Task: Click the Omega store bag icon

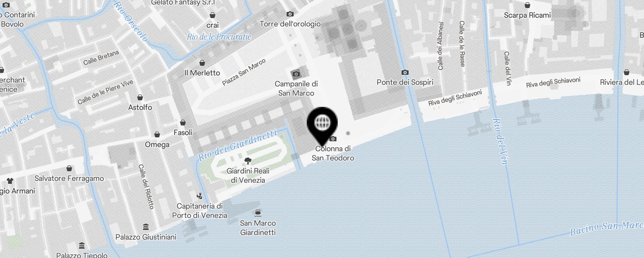Action: 157,134
